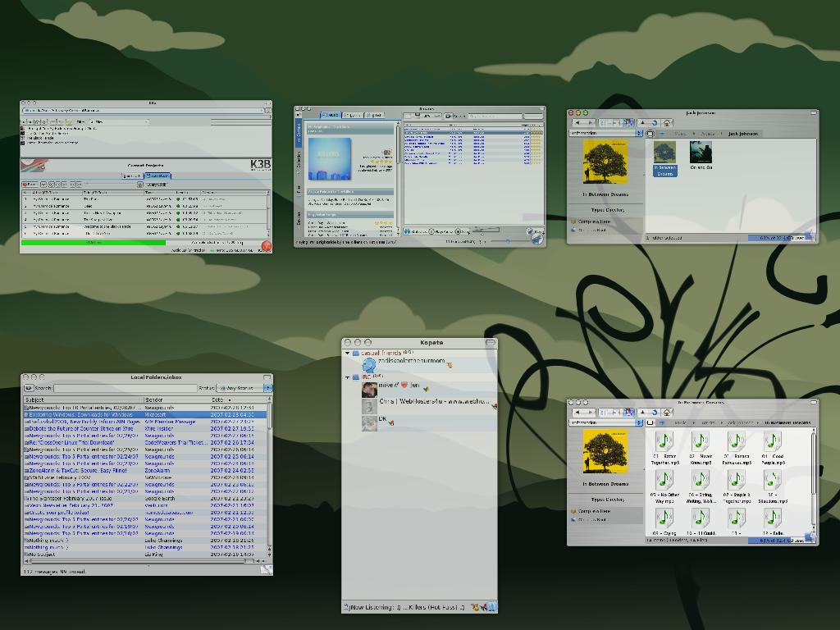840x630 pixels.
Task: Choose Compress Here in In Between Dreams sidebar
Action: [594, 511]
